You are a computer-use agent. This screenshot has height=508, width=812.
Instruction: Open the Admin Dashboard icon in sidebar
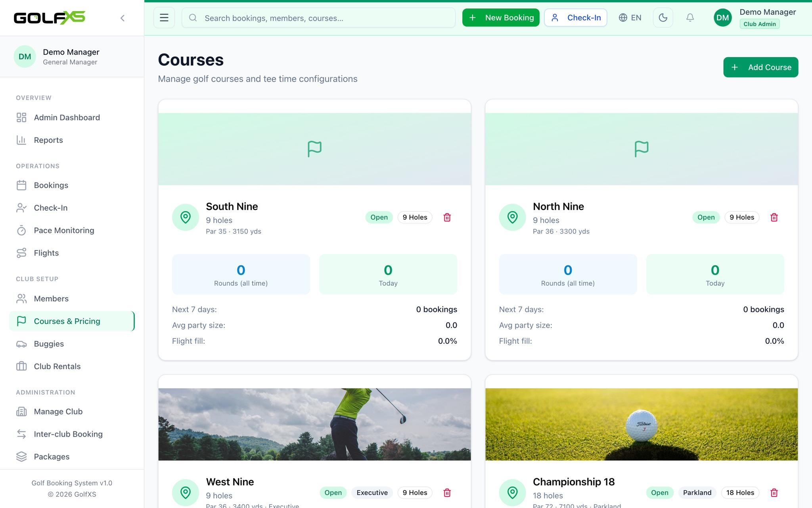coord(21,117)
